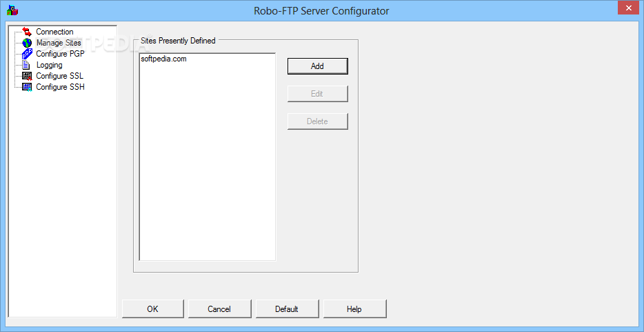Click the app icon in title bar
The height and width of the screenshot is (332, 644).
coord(12,10)
